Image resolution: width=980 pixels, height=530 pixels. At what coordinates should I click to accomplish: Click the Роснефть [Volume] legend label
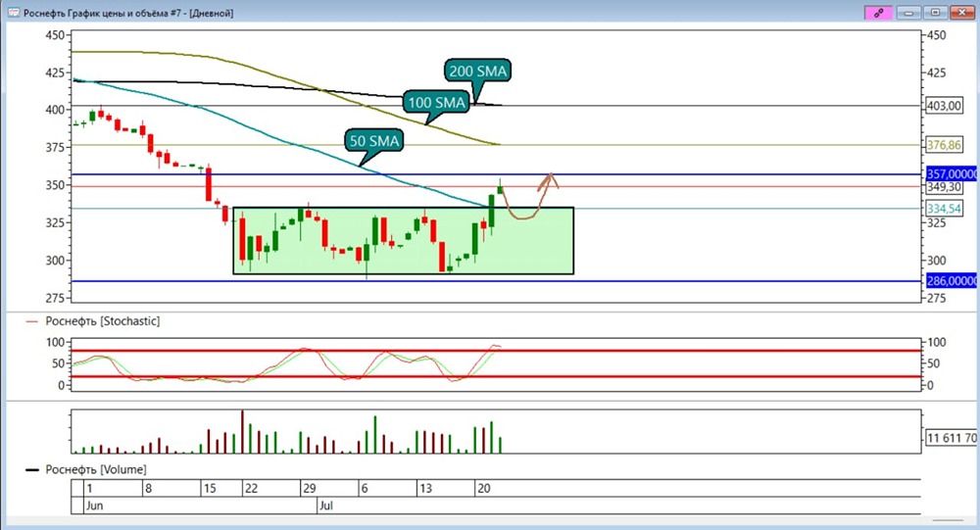tap(96, 469)
